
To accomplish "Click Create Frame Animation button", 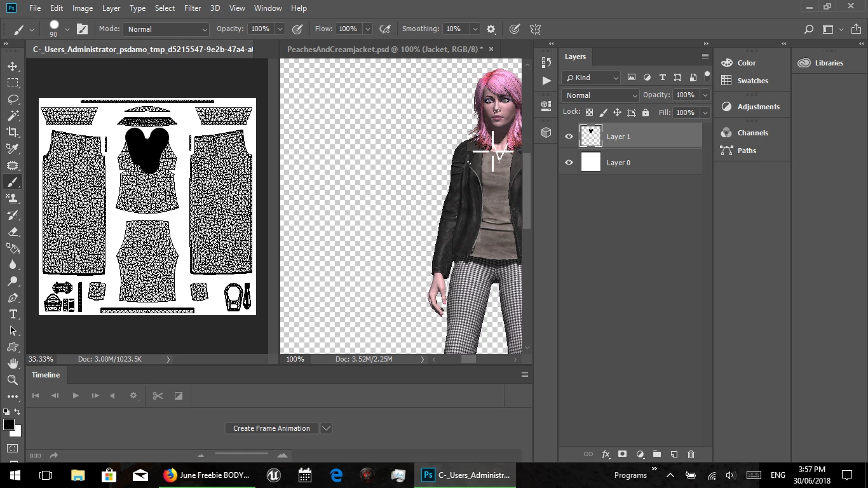I will point(271,428).
